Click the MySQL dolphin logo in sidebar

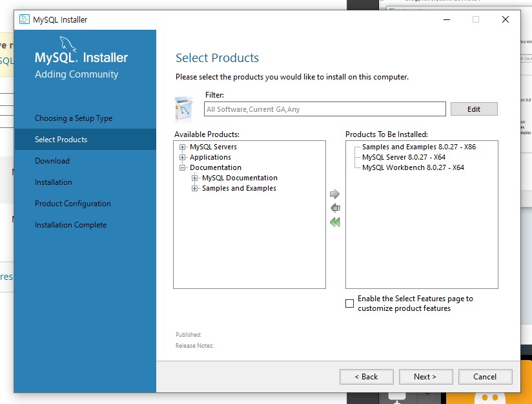tap(68, 44)
